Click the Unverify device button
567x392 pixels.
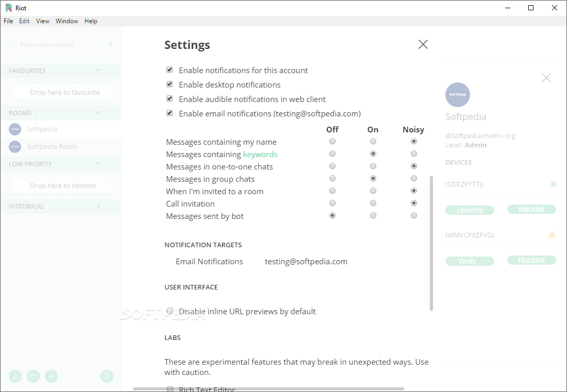point(470,210)
